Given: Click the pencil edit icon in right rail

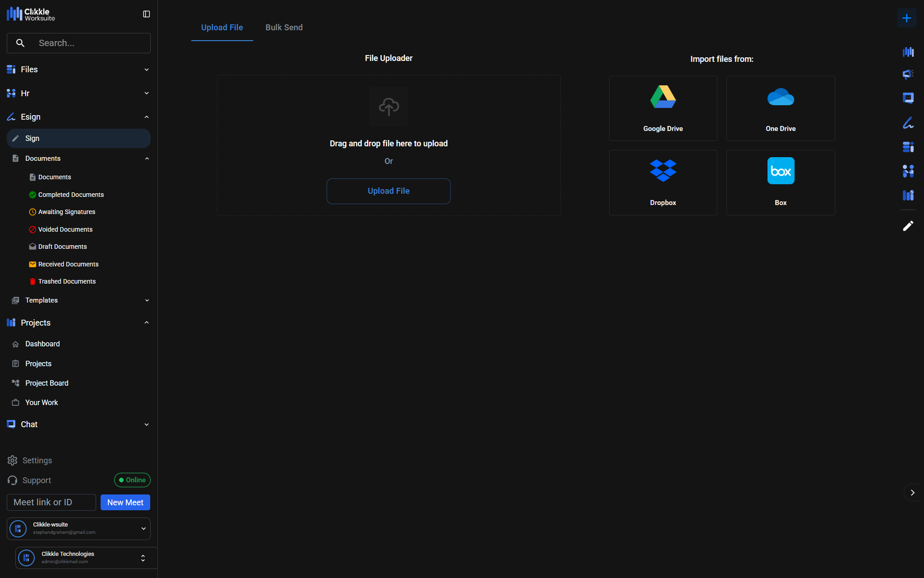Looking at the screenshot, I should click(908, 226).
